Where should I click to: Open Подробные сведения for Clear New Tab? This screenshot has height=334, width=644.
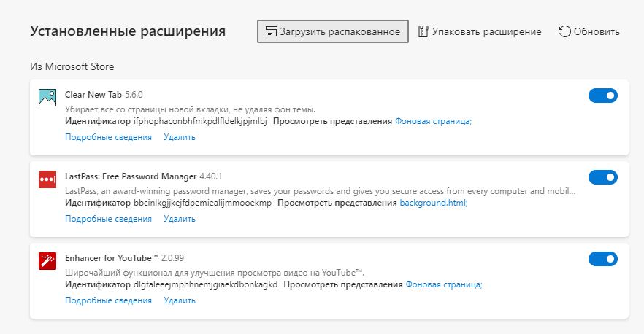point(108,137)
